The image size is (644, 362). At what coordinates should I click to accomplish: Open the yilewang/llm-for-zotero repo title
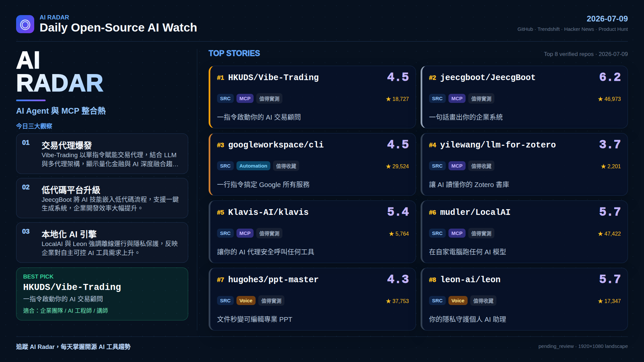point(498,145)
